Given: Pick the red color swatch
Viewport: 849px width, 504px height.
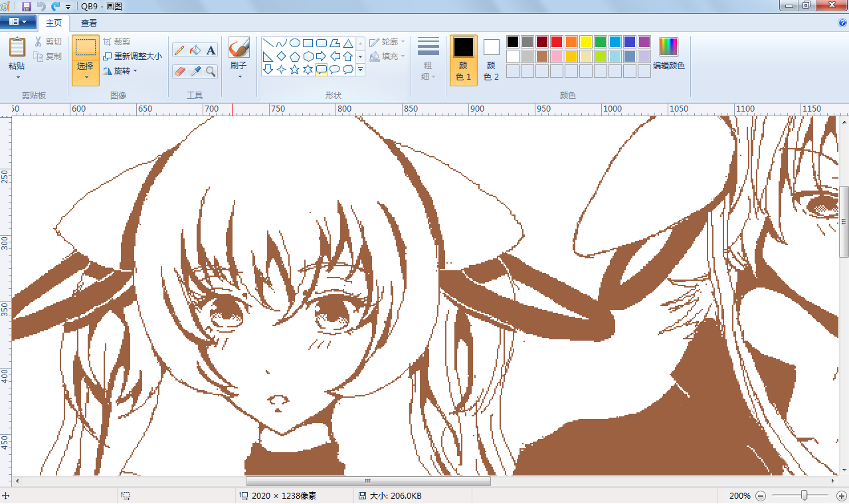Looking at the screenshot, I should tap(557, 42).
